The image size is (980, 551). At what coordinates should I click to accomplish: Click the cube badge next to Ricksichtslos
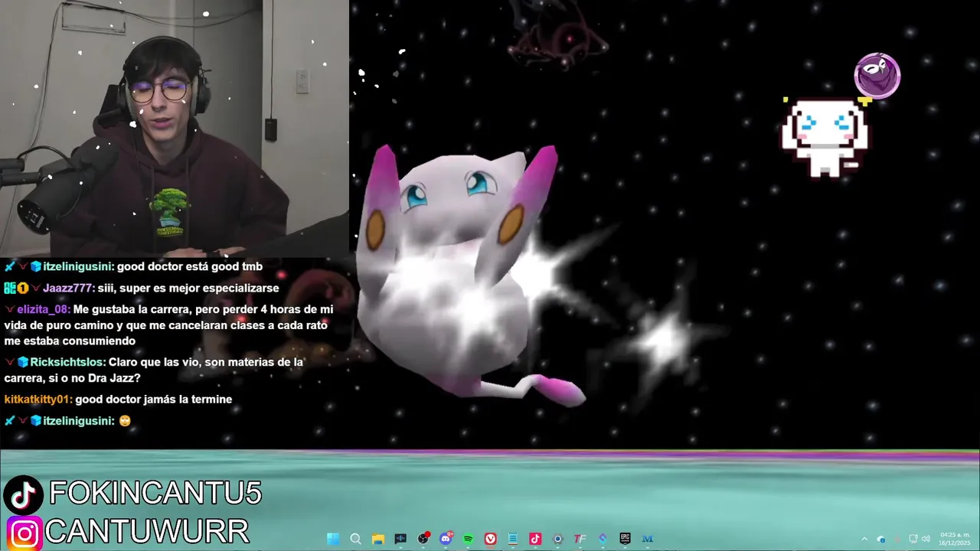[x=23, y=362]
